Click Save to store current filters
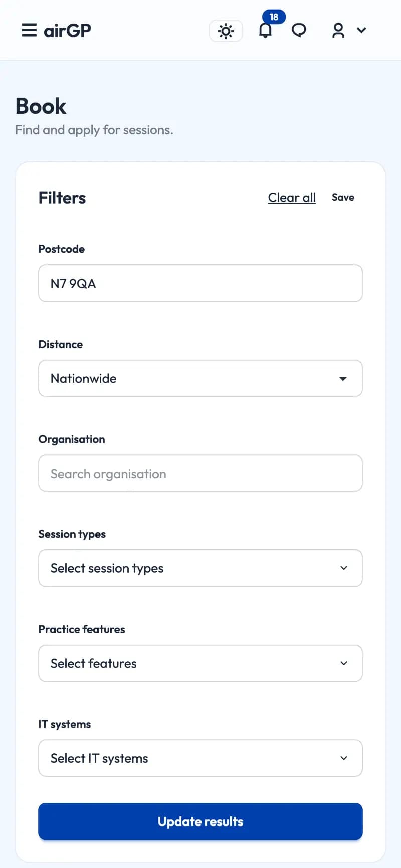Image resolution: width=401 pixels, height=868 pixels. pos(343,197)
